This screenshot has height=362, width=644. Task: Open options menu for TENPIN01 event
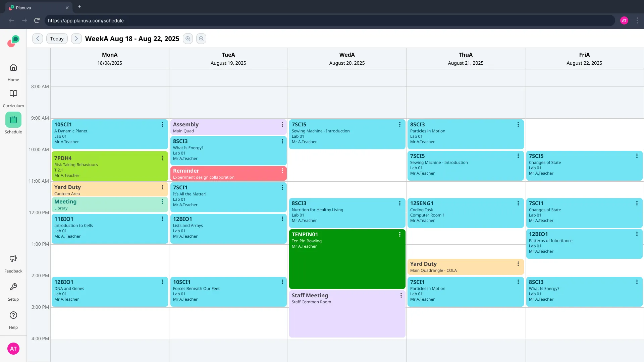click(399, 235)
